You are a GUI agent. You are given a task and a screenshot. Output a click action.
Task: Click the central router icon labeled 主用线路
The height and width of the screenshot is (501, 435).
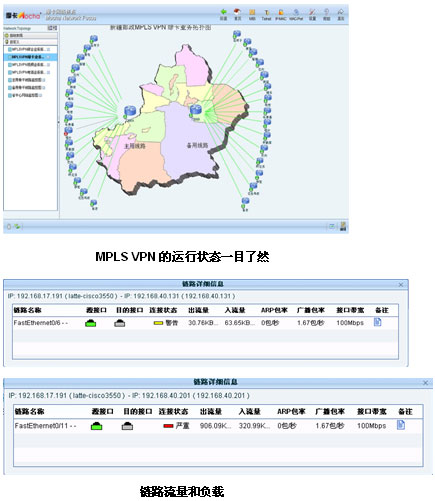tap(130, 112)
